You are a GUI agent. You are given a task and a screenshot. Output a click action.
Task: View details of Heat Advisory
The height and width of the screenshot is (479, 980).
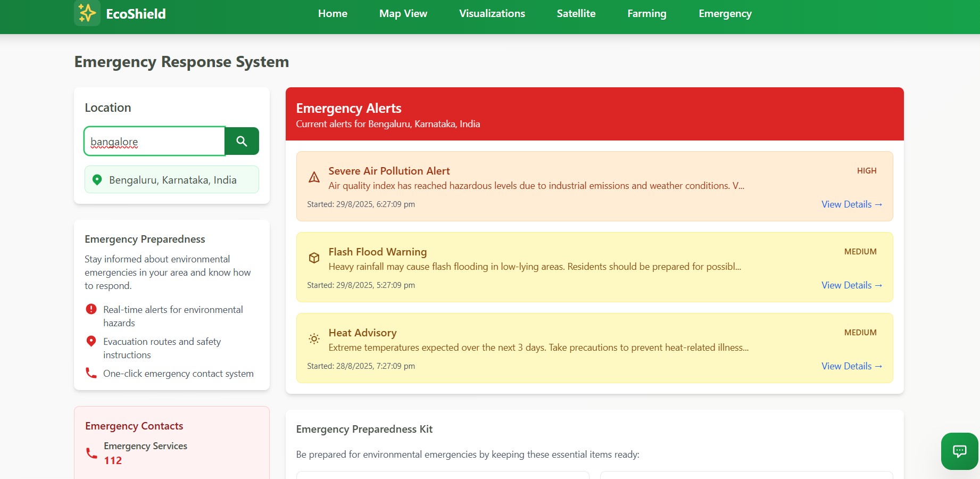coord(852,366)
